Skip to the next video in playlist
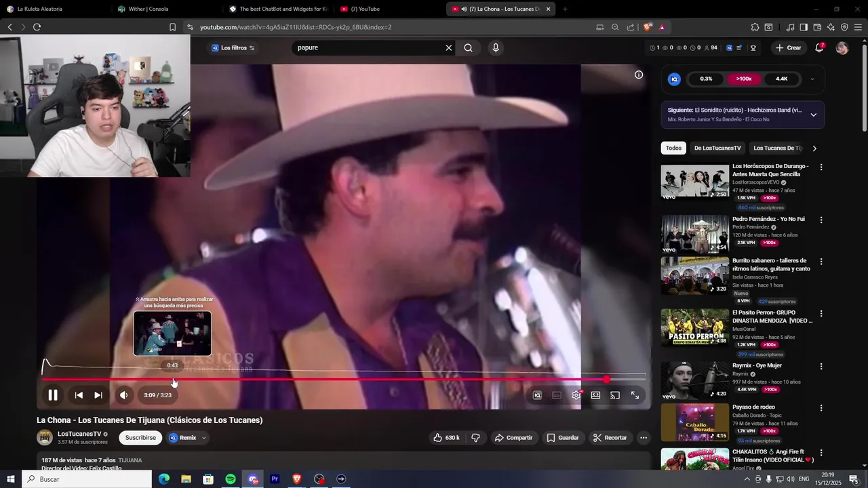Viewport: 868px width, 488px height. 98,395
